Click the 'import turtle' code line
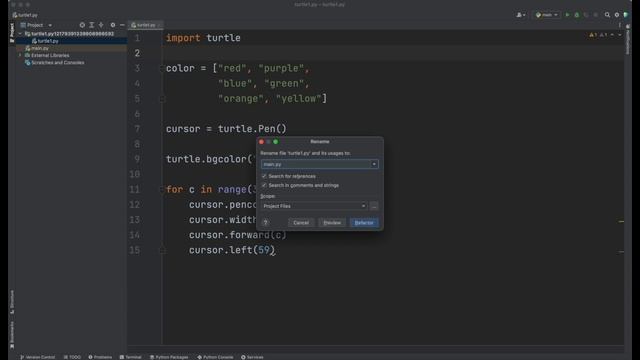Image resolution: width=640 pixels, height=360 pixels. point(203,38)
